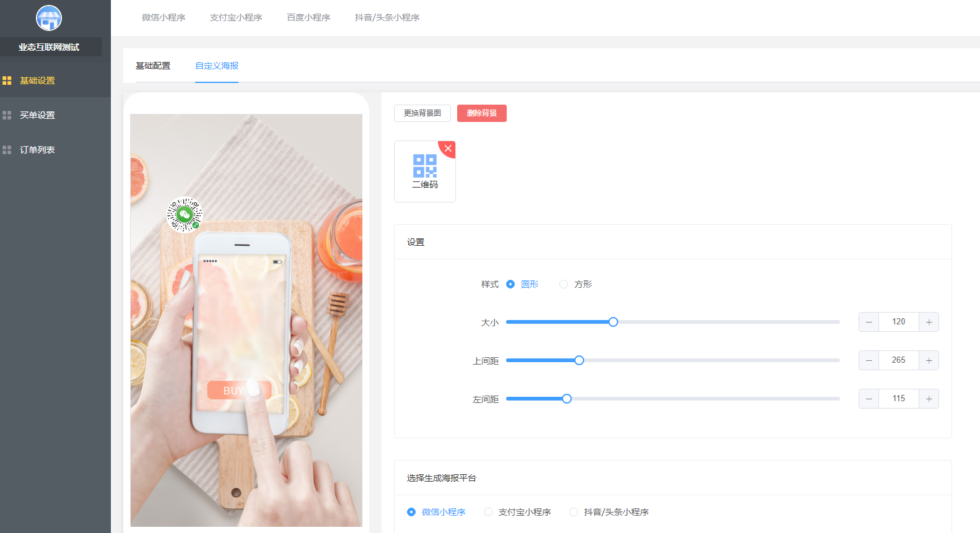Click the 上间距 slider handle
Image resolution: width=980 pixels, height=533 pixels.
click(579, 360)
